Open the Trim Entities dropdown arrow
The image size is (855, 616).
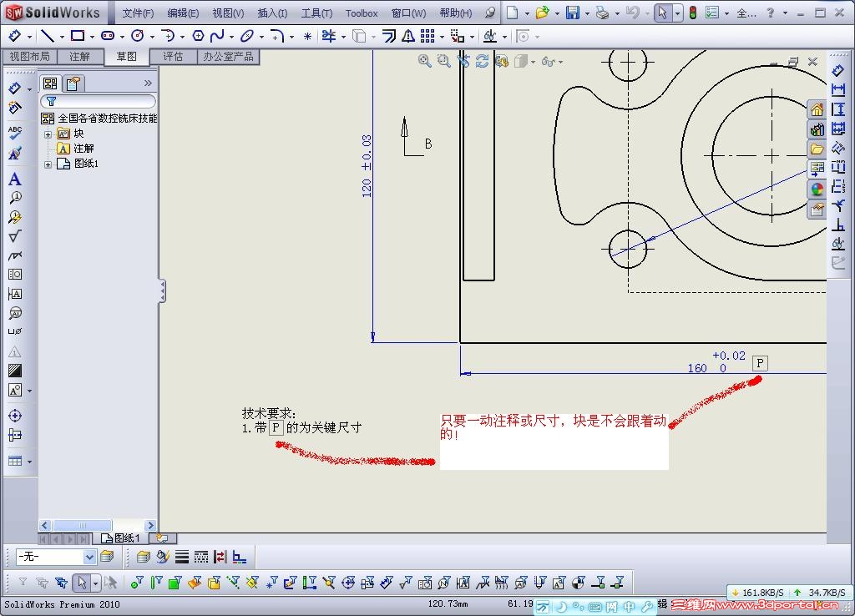coord(343,37)
